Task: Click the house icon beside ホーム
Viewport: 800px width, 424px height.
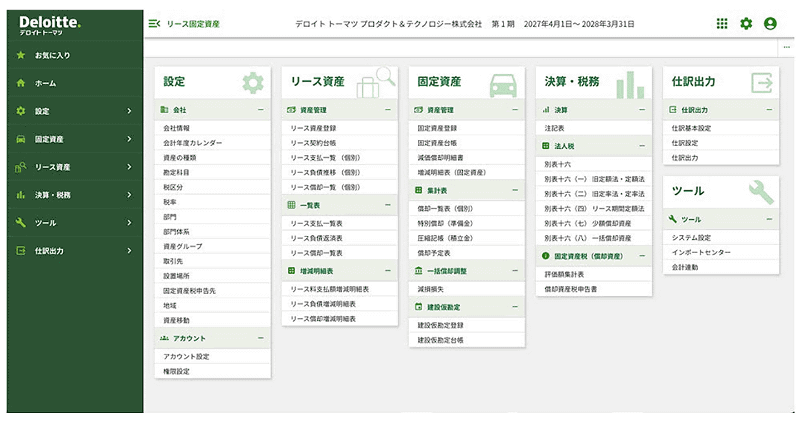Action: [20, 83]
